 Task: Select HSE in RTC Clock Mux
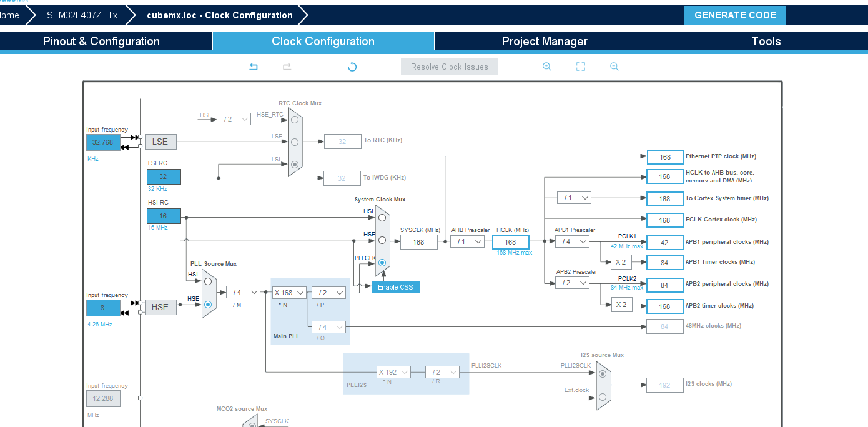pos(295,120)
